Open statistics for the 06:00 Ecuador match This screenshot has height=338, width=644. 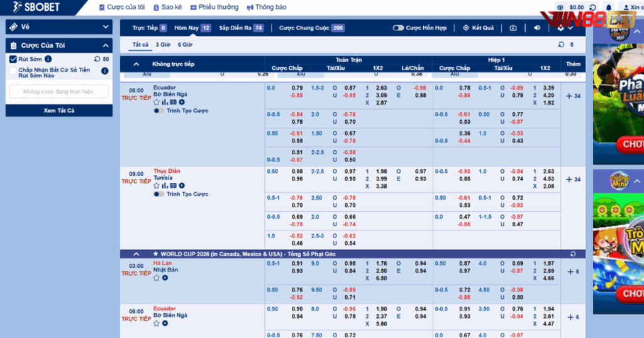pyautogui.click(x=165, y=102)
